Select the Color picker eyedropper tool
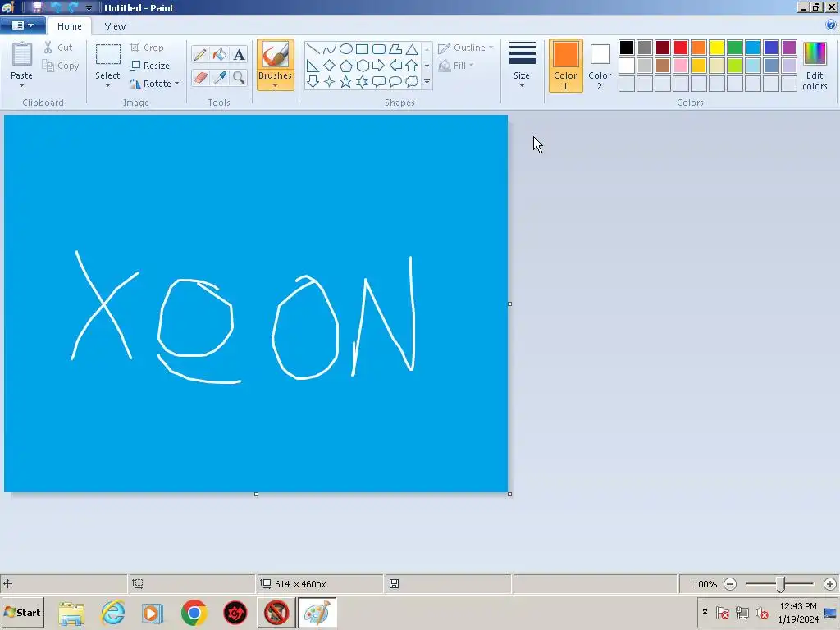 pyautogui.click(x=220, y=78)
